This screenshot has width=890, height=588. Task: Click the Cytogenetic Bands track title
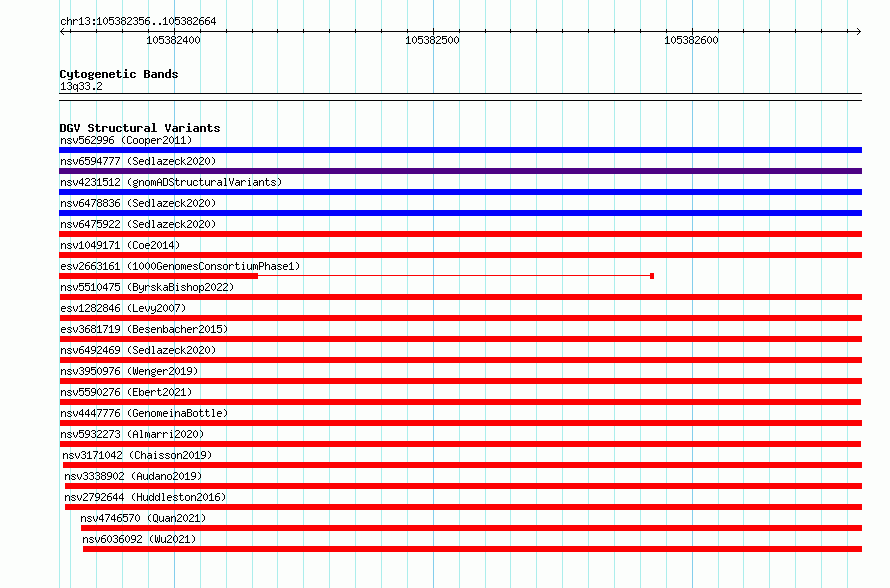(x=119, y=74)
